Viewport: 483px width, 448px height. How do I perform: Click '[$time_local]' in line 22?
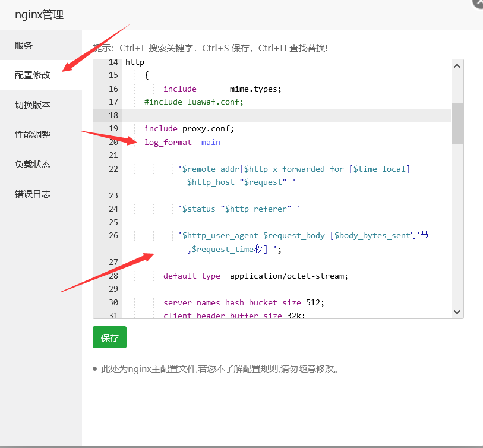(380, 169)
